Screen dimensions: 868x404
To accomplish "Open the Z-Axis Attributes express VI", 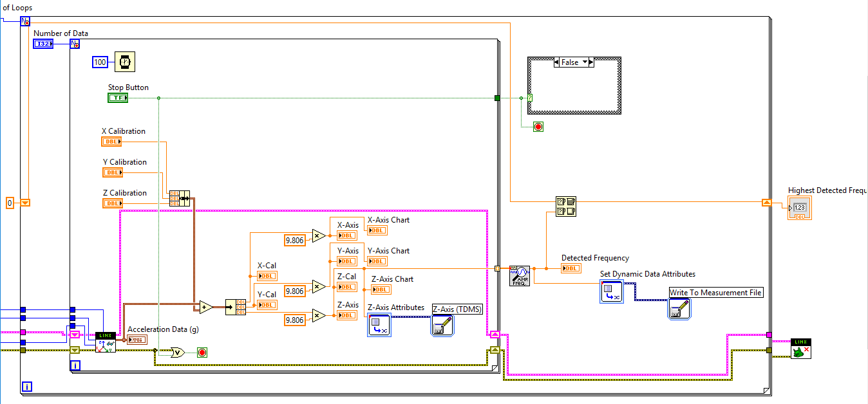I will coord(379,326).
